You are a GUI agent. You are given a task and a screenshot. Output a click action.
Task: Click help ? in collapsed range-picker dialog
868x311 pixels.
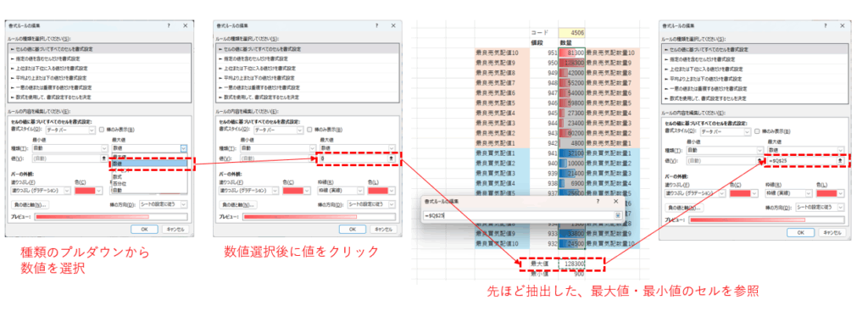598,202
